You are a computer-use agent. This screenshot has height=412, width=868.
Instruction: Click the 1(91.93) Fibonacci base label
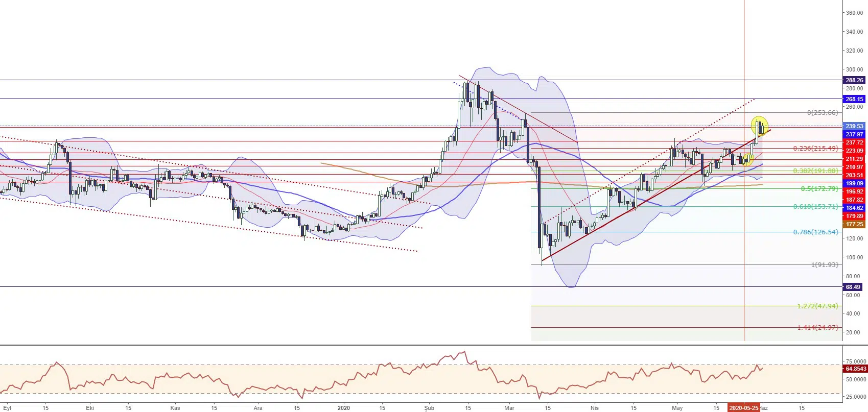coord(824,264)
